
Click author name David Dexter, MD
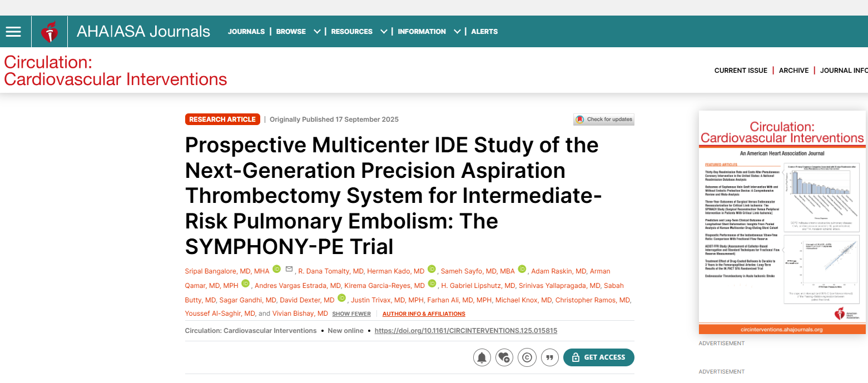point(307,300)
